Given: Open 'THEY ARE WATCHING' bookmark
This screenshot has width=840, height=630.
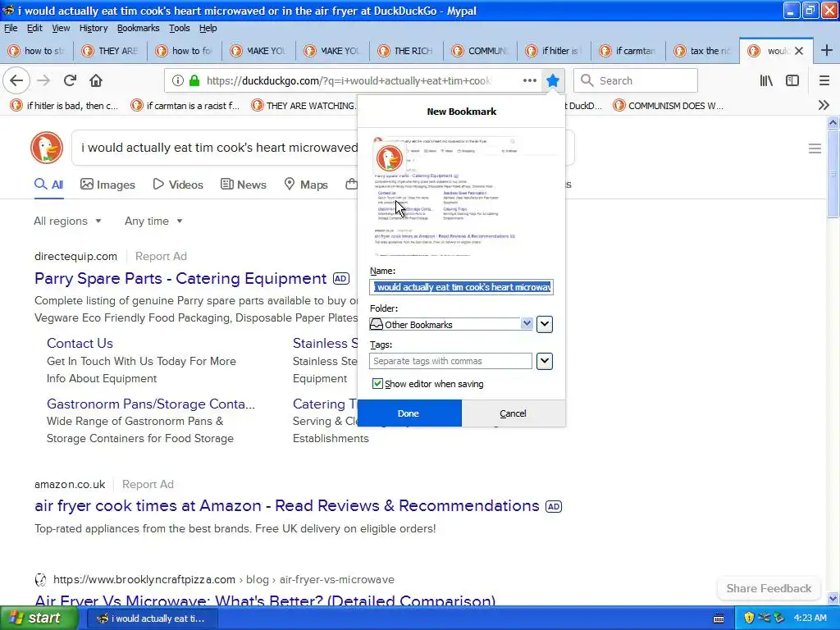Looking at the screenshot, I should pos(304,106).
